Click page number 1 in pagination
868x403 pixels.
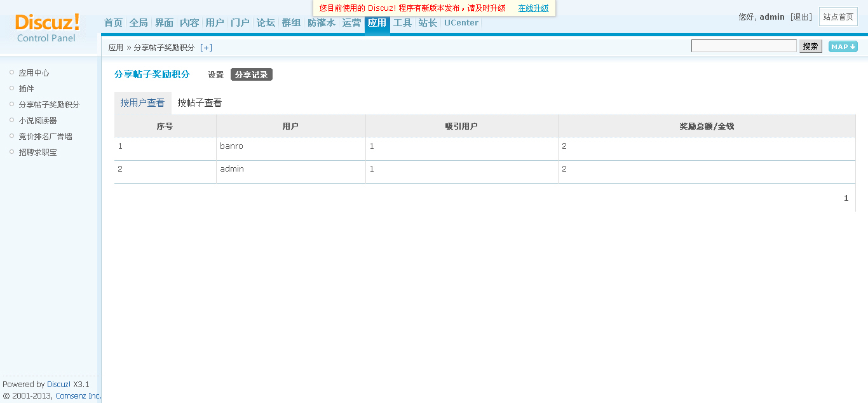[846, 198]
